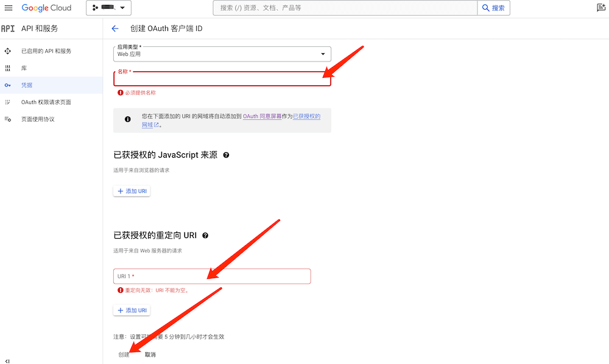Open the project selector dropdown
This screenshot has width=609, height=364.
click(109, 8)
